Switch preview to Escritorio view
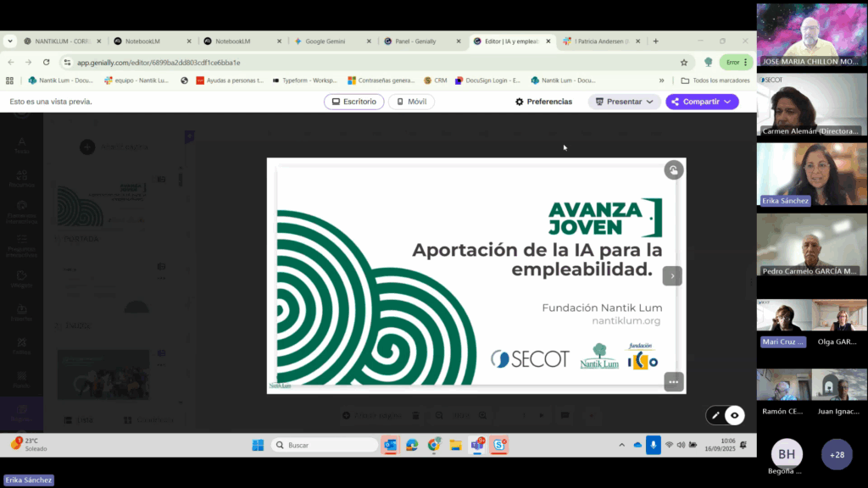The image size is (868, 488). [353, 102]
